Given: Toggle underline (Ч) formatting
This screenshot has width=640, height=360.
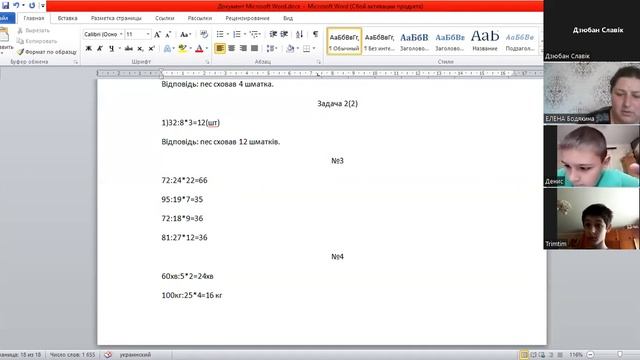Looking at the screenshot, I should click(x=111, y=49).
